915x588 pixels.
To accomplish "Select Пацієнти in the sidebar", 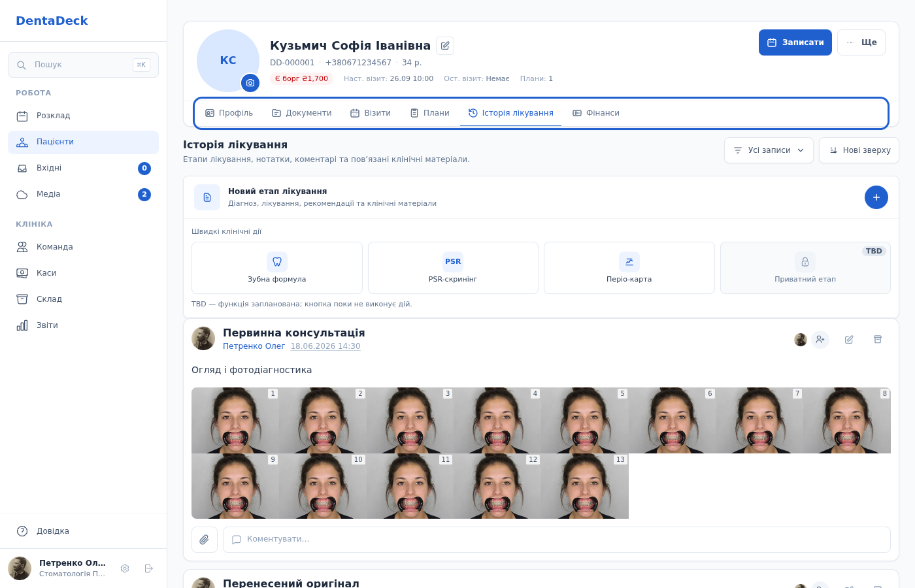I will click(x=84, y=142).
